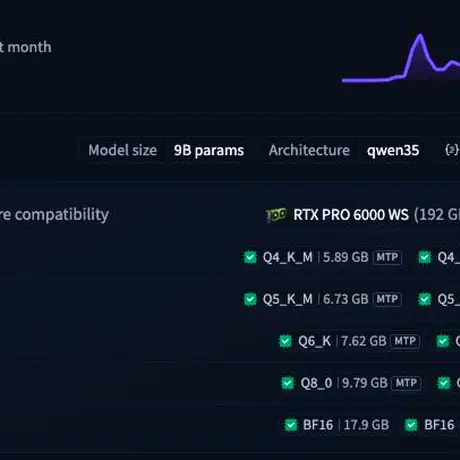Open the Q4_K_M quantization link
Viewport: 460px width, 460px height.
tap(288, 257)
